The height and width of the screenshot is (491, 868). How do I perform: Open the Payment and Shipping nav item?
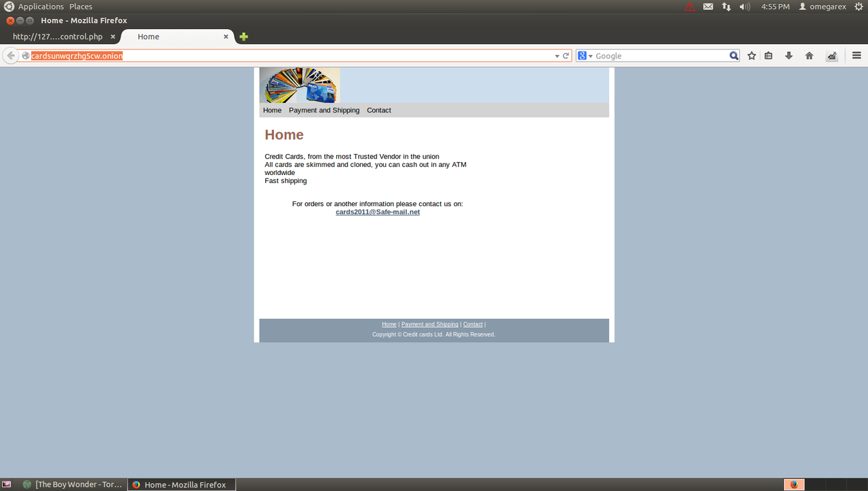[x=324, y=111]
